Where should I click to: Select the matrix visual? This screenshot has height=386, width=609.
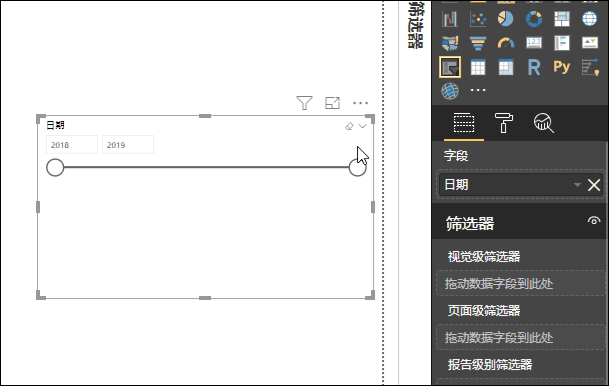pos(505,68)
